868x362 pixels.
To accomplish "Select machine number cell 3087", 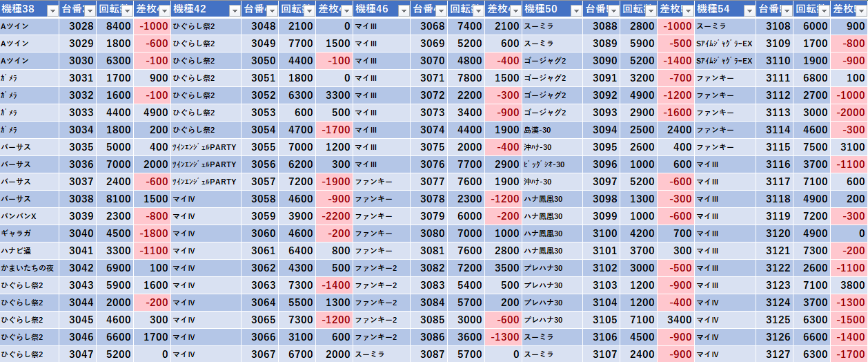I will coord(428,354).
